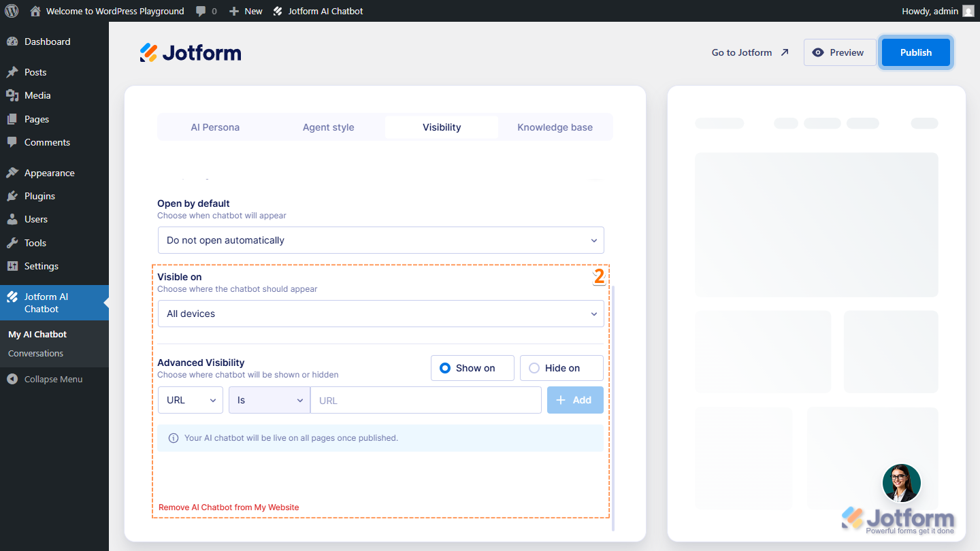Click Remove AI Chatbot from My Website
Viewport: 980px width, 551px height.
tap(229, 507)
